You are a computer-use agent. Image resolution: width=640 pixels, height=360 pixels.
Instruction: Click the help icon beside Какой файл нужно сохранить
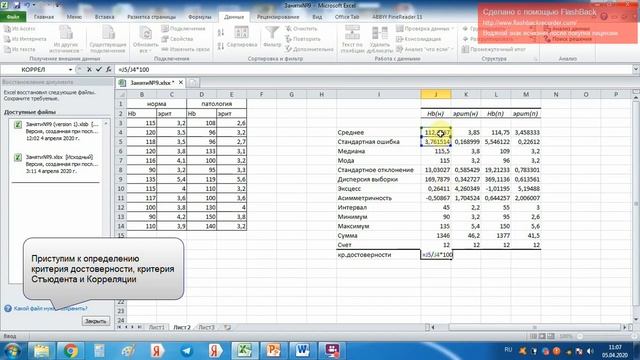pyautogui.click(x=8, y=309)
